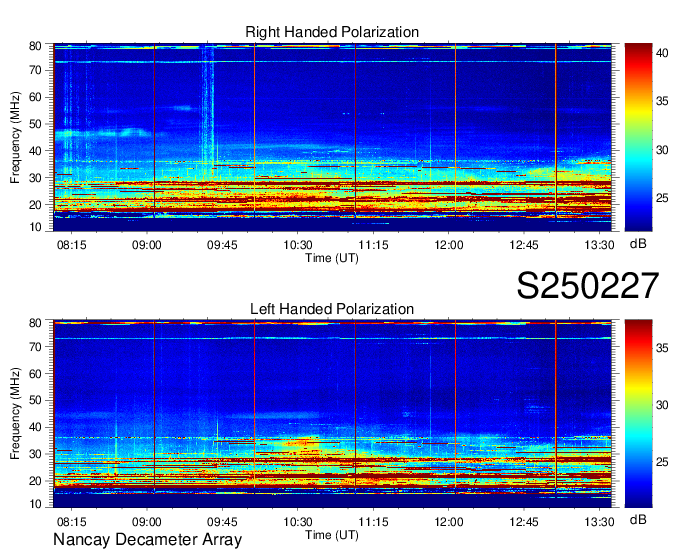Click 20 MHz tick of Left Handed plot
Viewport: 680px width, 552px height.
point(35,481)
